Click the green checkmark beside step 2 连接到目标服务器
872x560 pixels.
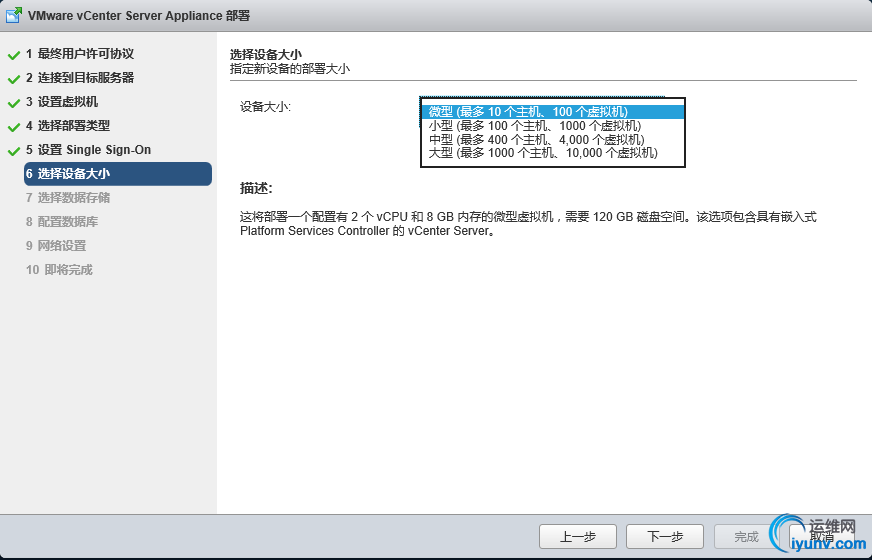[14, 79]
